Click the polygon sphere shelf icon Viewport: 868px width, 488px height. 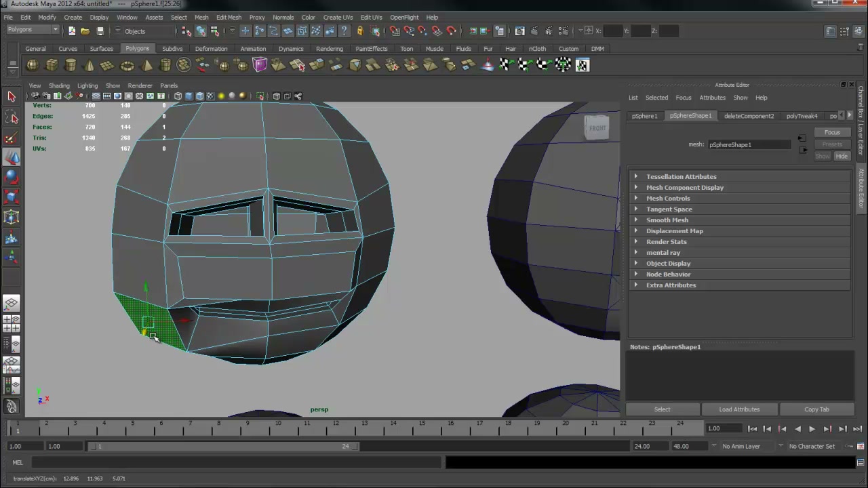point(32,65)
